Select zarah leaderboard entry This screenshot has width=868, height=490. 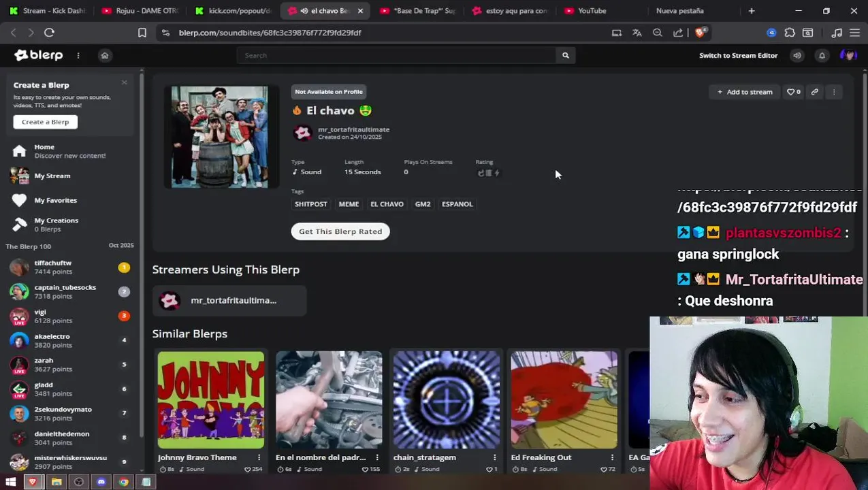click(x=69, y=365)
